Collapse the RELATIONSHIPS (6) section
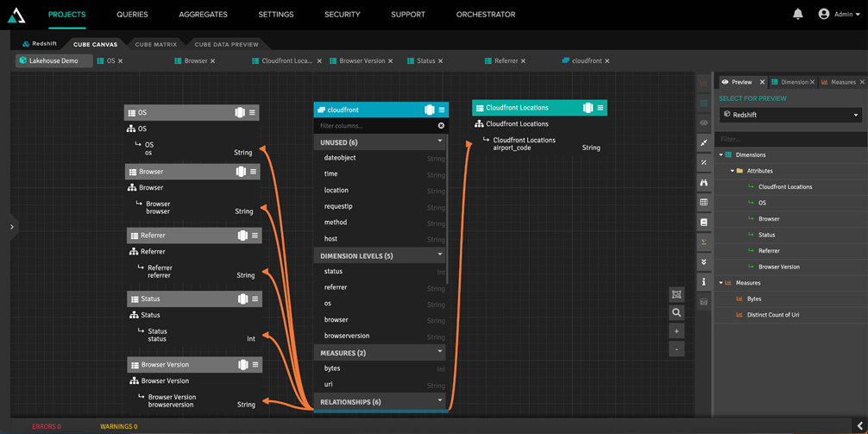868x434 pixels. tap(441, 400)
